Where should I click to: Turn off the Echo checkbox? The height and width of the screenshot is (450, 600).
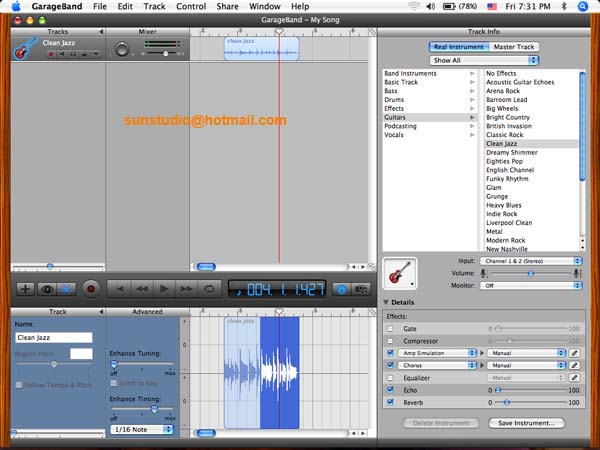click(390, 390)
